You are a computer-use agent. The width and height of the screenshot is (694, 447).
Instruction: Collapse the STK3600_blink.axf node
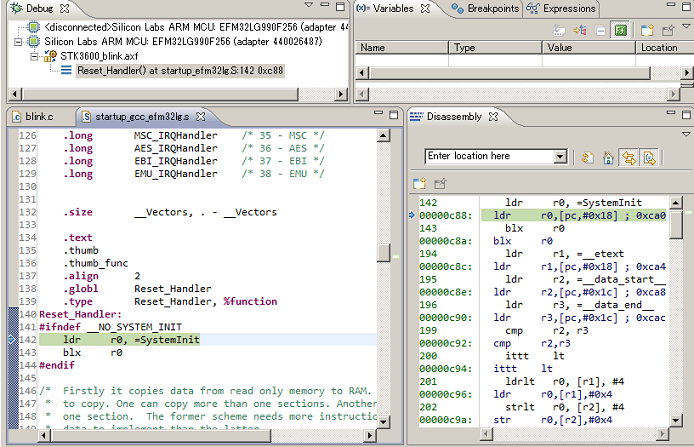click(x=34, y=56)
